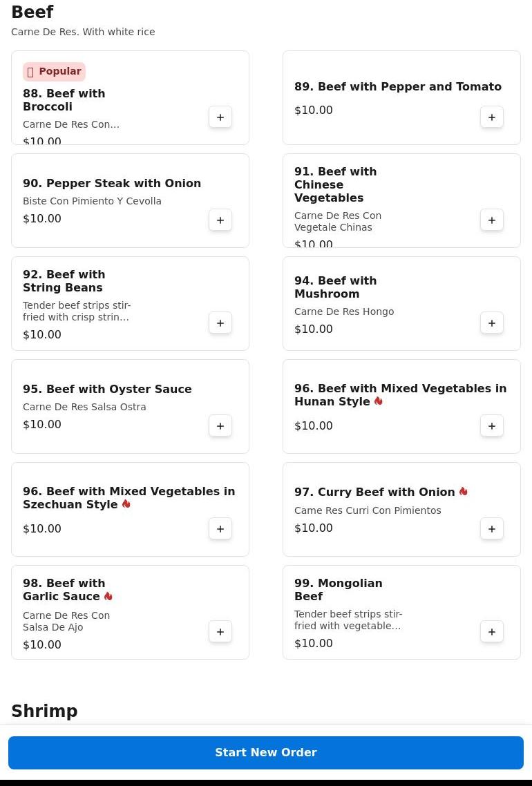Click the spicy flame icon on Garlic Sauce
This screenshot has width=532, height=786.
108,596
